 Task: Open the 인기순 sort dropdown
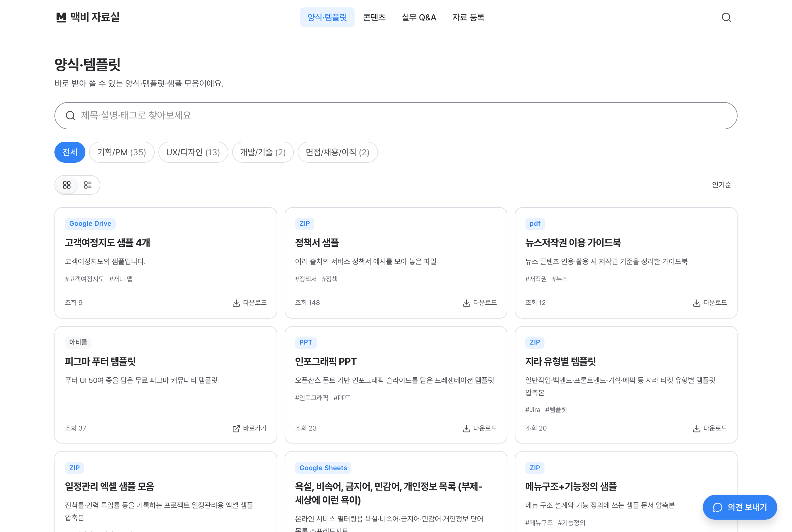721,185
